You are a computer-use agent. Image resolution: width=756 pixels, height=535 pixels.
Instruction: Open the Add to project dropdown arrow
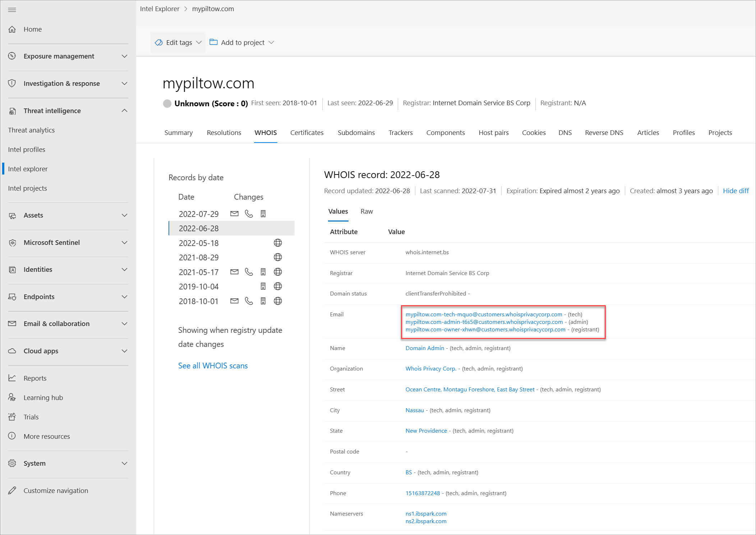(x=271, y=42)
